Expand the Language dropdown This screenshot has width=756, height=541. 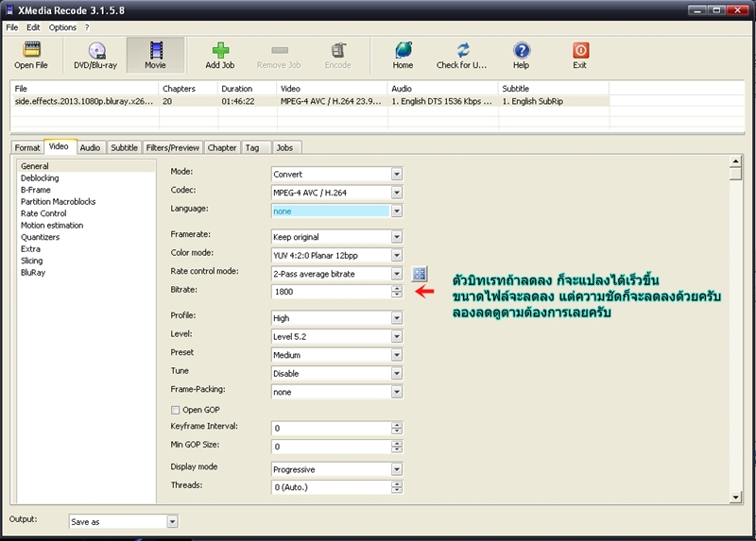[397, 211]
